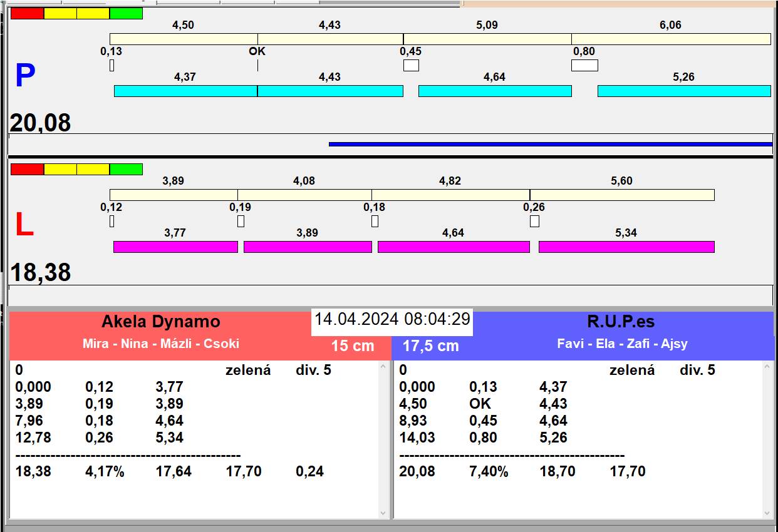Click the Akela Dynamo team name header

pos(161,322)
